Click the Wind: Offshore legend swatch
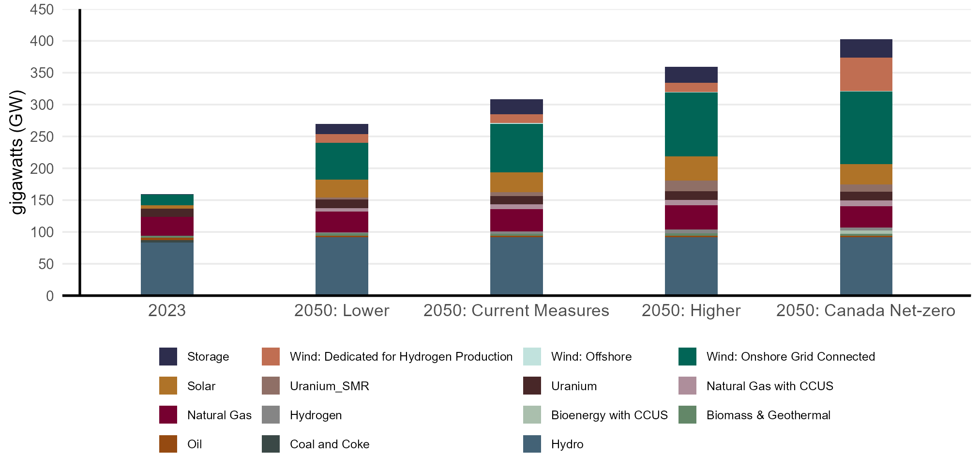The width and height of the screenshot is (980, 472). point(532,357)
